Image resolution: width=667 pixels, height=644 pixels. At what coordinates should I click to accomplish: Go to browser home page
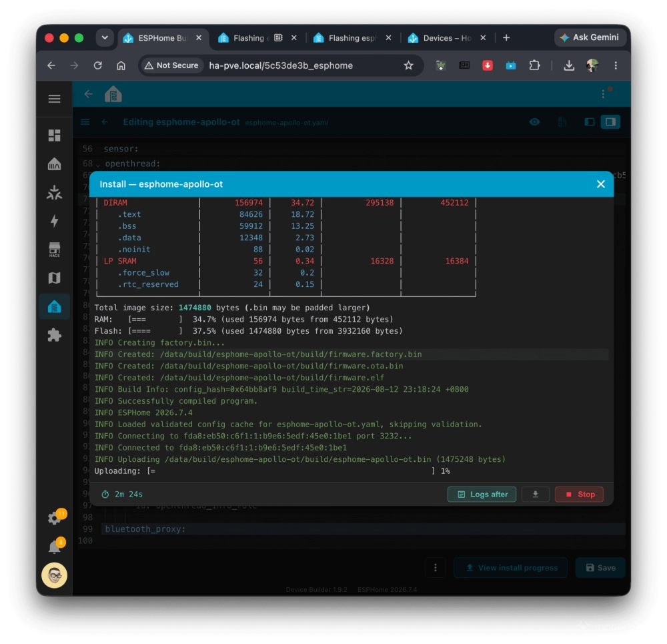coord(121,65)
